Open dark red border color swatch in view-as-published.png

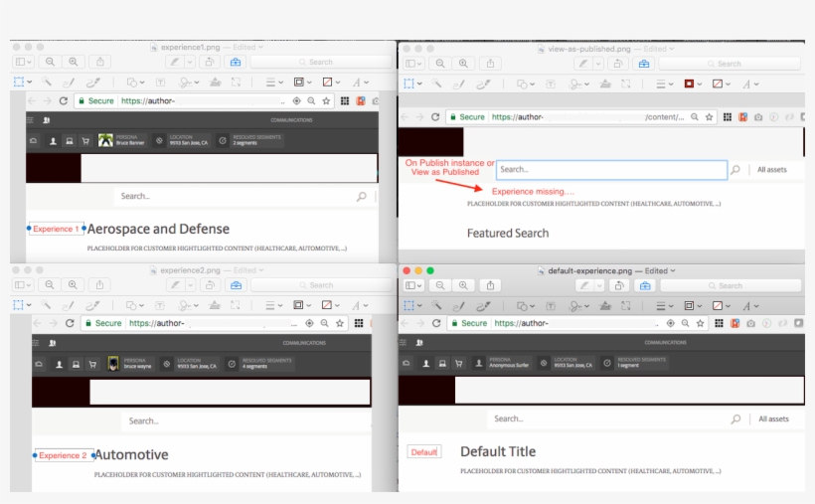coord(692,84)
